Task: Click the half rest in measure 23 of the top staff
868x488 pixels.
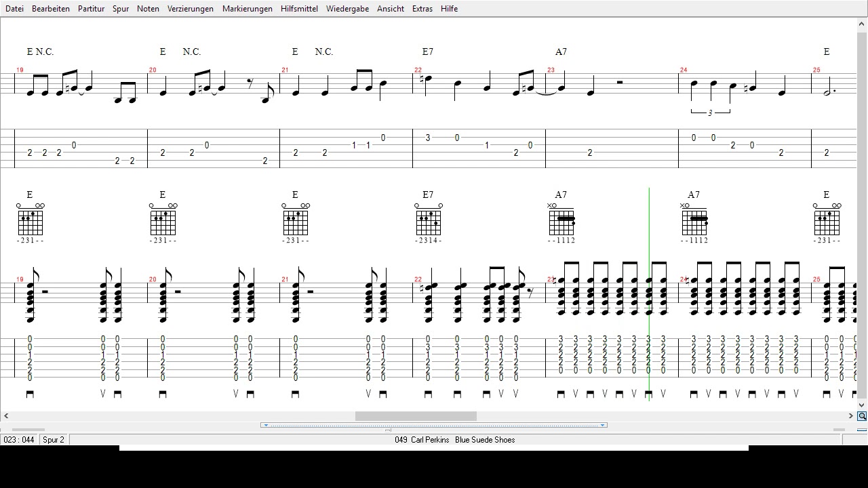Action: pyautogui.click(x=620, y=83)
